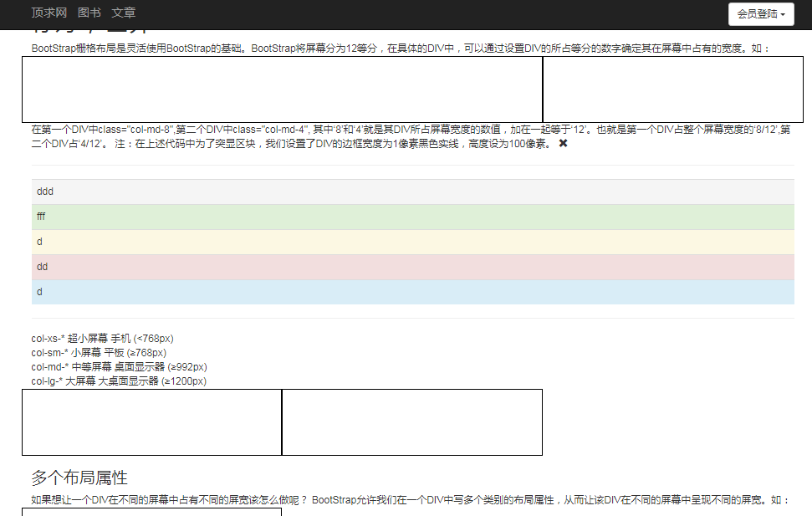Viewport: 812px width, 516px height.
Task: Click the col-md-* 中等屏幕 line
Action: click(119, 367)
